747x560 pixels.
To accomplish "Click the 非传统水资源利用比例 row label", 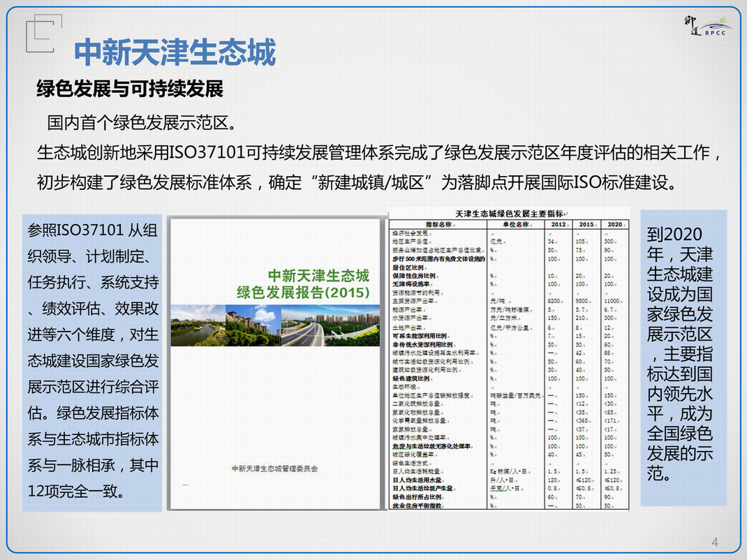I will 423,344.
